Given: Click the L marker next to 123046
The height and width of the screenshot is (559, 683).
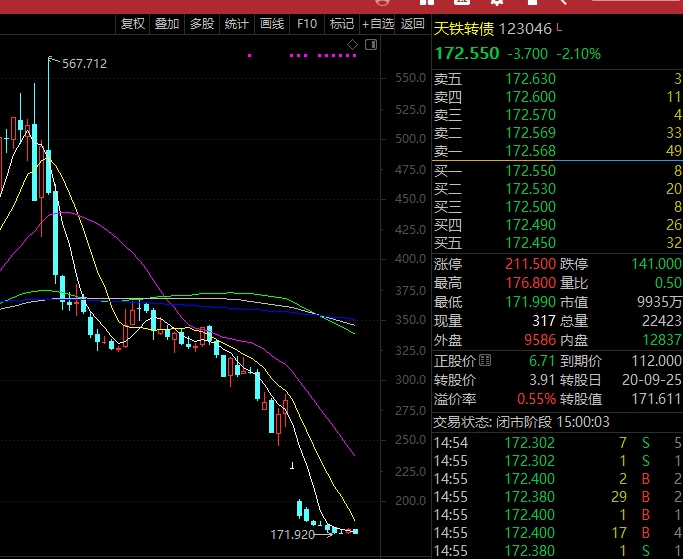Looking at the screenshot, I should coord(559,30).
